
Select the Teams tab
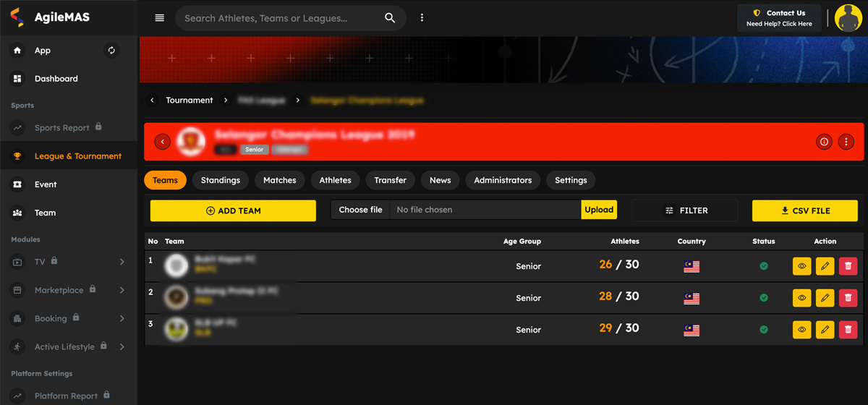coord(165,180)
